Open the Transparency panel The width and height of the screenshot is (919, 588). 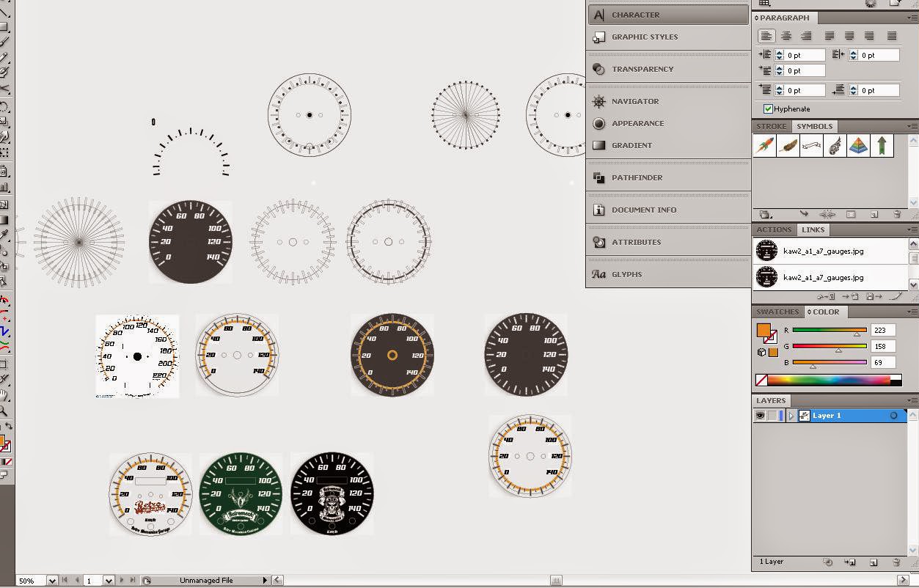(x=668, y=69)
